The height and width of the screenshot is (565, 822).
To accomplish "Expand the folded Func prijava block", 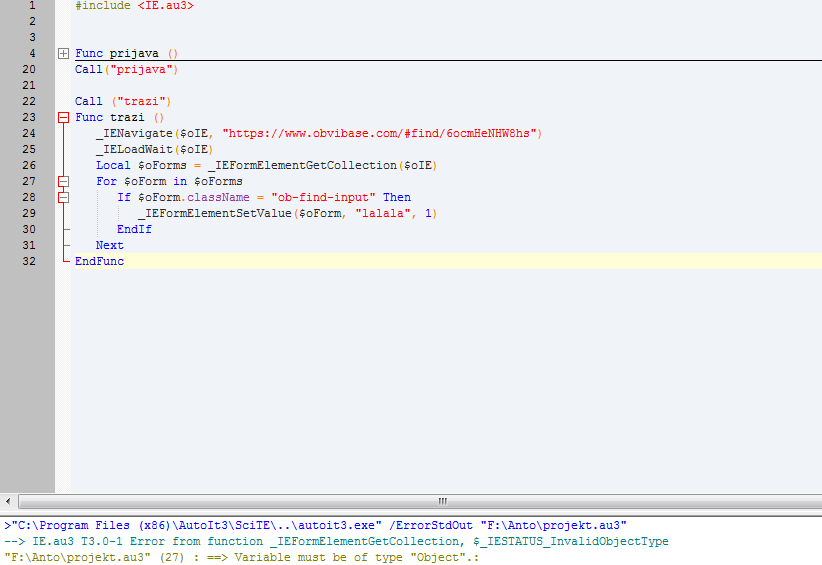I will (x=64, y=53).
